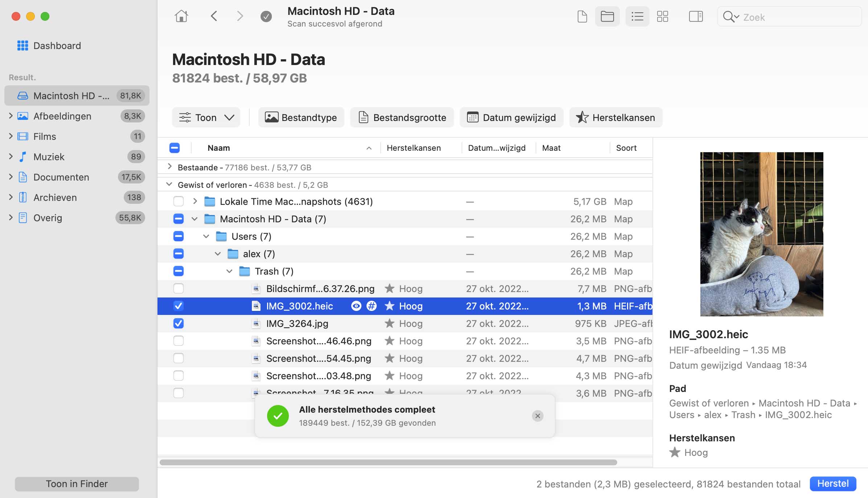Toggle the Users (7) folder checkbox

(x=178, y=236)
